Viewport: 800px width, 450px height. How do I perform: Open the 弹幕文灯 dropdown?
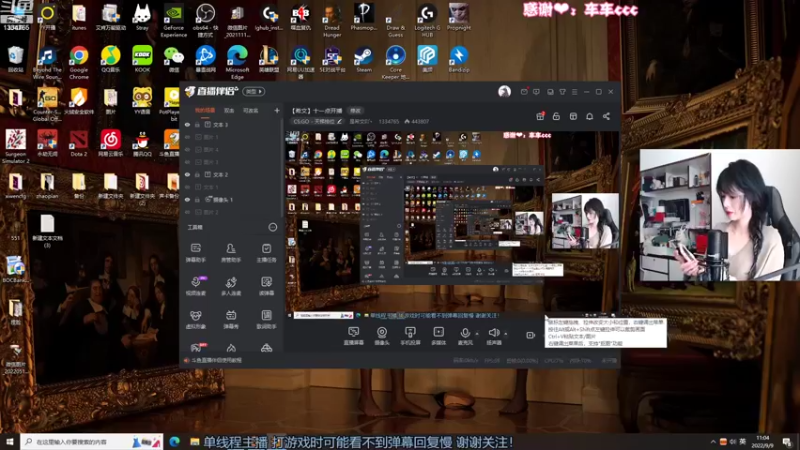click(x=361, y=121)
